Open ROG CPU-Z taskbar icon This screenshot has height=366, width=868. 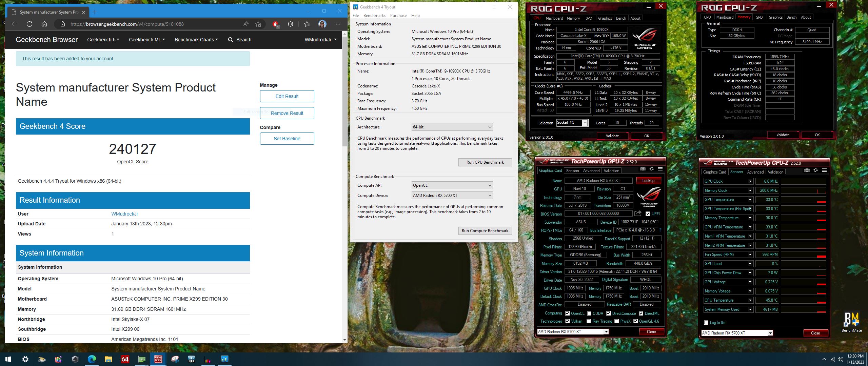pos(158,359)
